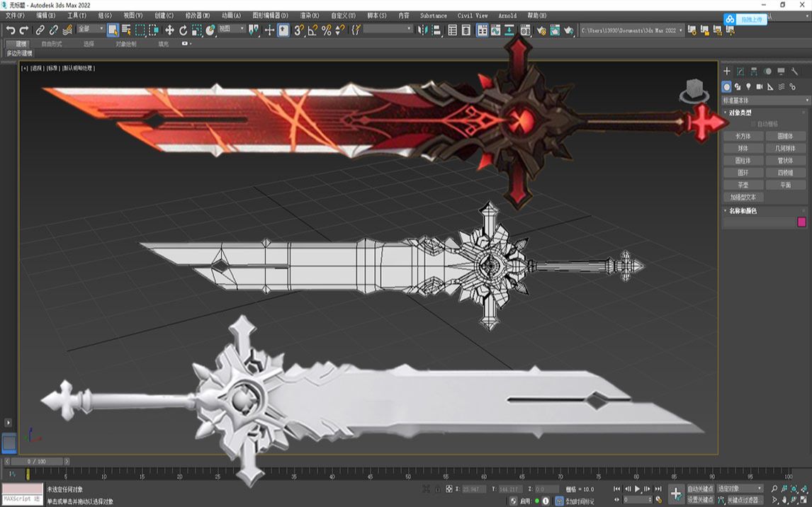The width and height of the screenshot is (812, 507).
Task: Select the Unlink Selection tool
Action: coord(53,30)
